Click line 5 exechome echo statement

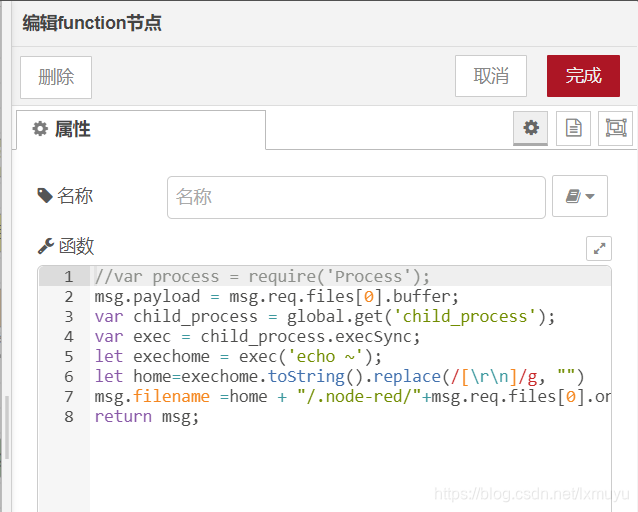tap(238, 357)
